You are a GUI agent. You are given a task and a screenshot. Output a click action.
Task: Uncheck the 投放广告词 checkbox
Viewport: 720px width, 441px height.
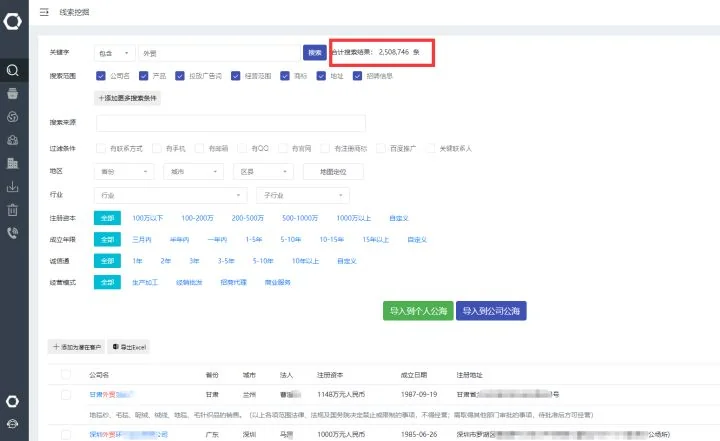[180, 76]
